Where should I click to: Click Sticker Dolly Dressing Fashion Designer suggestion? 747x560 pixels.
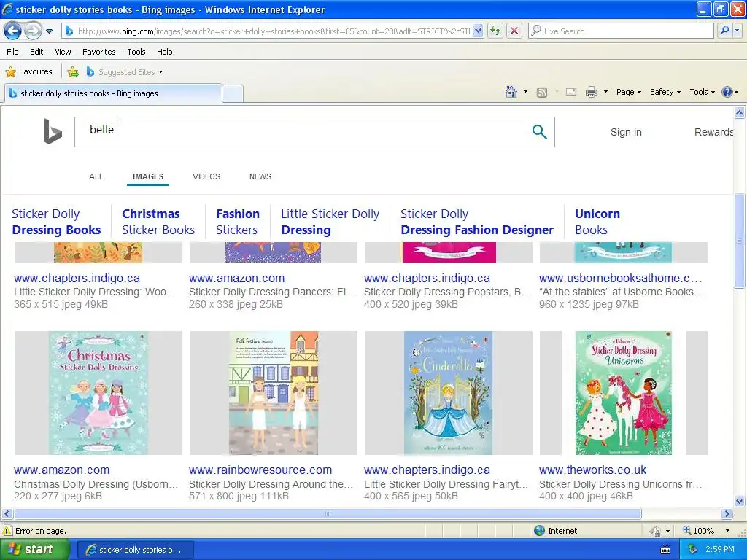(x=477, y=222)
